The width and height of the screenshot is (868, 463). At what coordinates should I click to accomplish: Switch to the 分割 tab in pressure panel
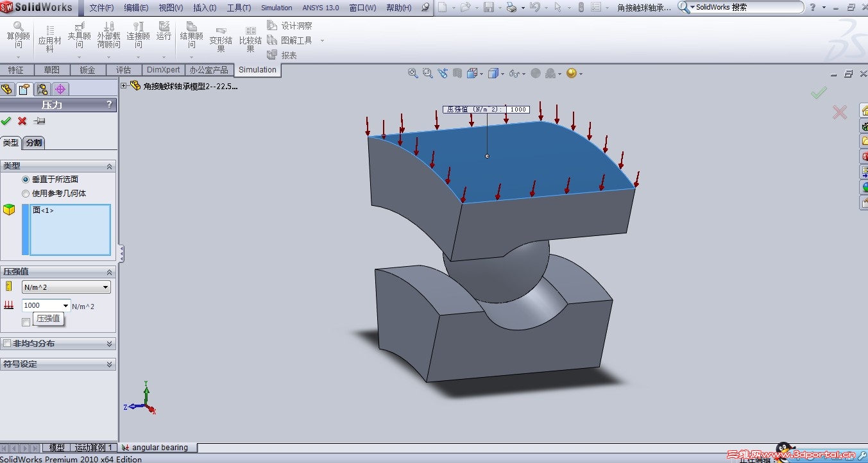point(34,143)
